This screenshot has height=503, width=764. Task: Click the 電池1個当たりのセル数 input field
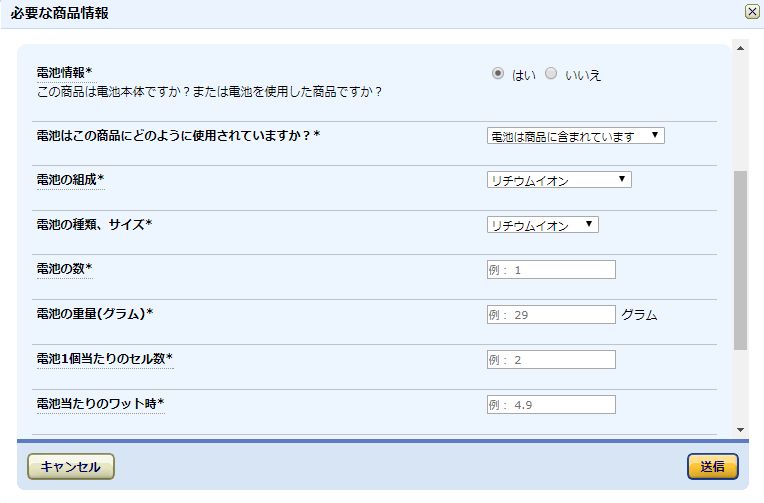551,360
